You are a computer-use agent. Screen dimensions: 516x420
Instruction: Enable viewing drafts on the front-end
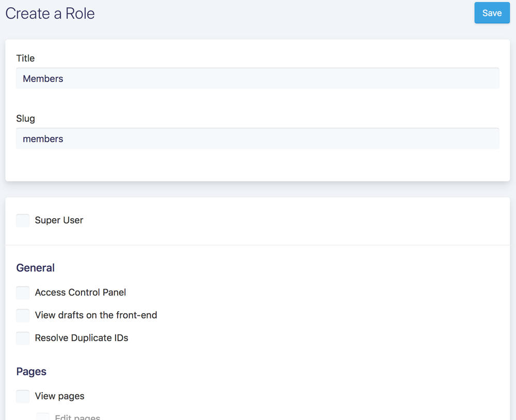point(23,315)
